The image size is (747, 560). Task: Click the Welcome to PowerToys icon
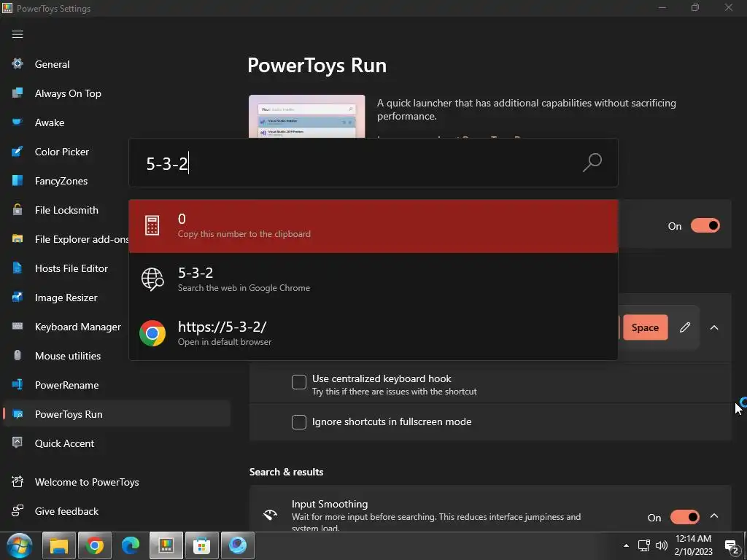[x=18, y=481]
